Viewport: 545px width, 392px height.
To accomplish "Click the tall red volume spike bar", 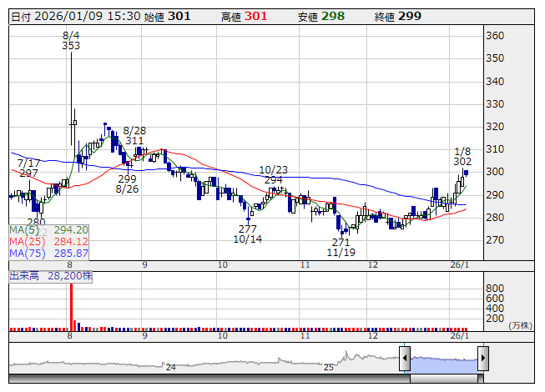I will click(70, 307).
